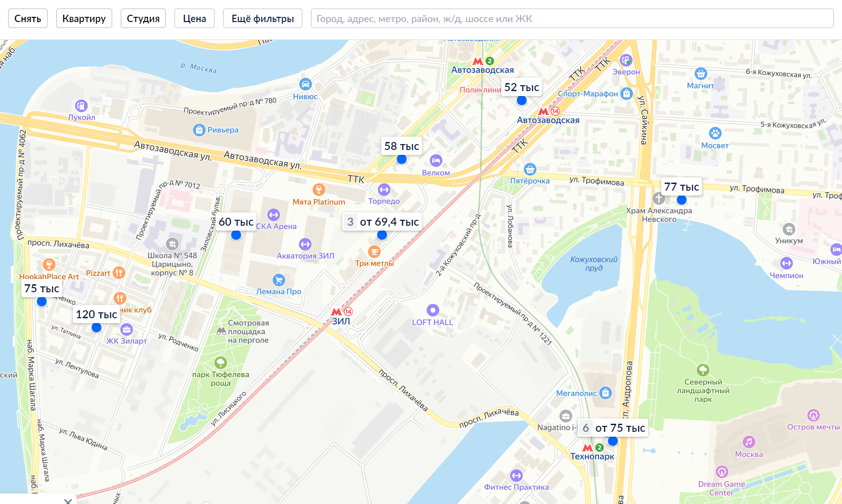This screenshot has width=842, height=504.
Task: Click the Спорт-Марафон shop icon
Action: click(x=626, y=93)
